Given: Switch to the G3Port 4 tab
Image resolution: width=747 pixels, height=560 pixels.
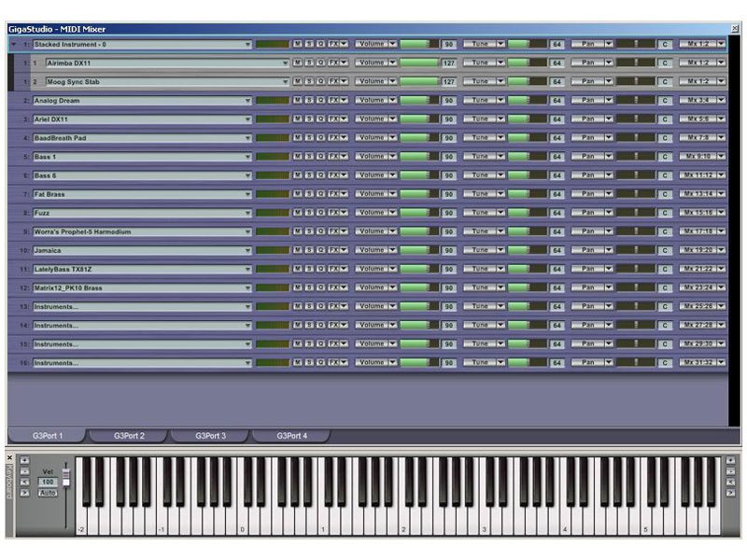Looking at the screenshot, I should (x=290, y=436).
